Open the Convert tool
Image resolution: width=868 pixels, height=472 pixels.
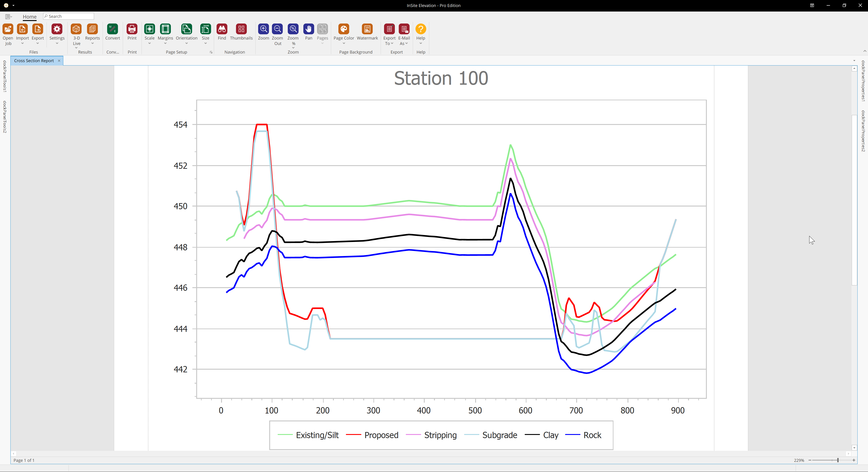112,29
